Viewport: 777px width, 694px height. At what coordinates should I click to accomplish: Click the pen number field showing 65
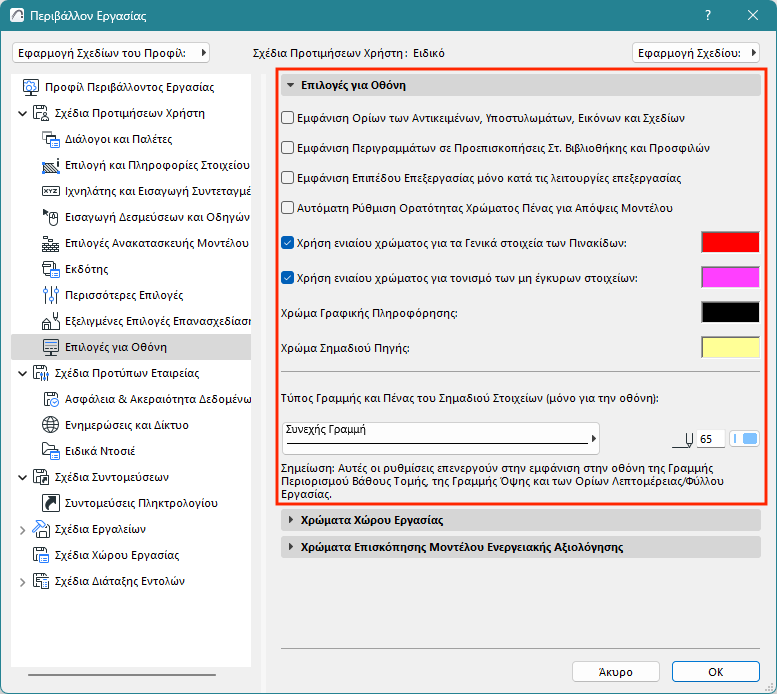(x=711, y=439)
